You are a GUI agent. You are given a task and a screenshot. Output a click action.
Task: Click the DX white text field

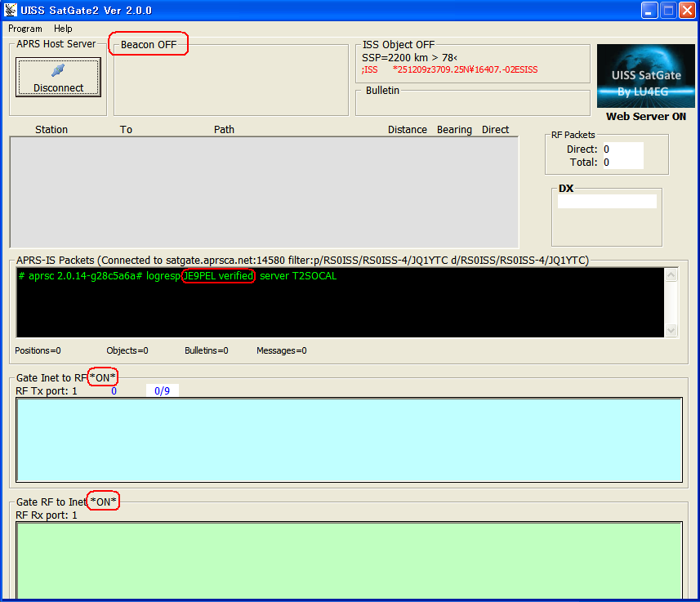[x=607, y=202]
